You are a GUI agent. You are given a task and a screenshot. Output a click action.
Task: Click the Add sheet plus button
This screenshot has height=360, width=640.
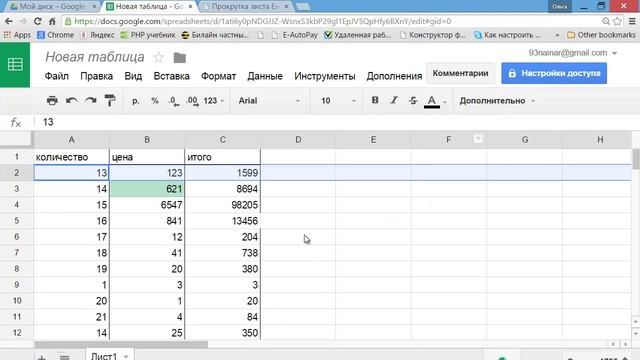tap(42, 357)
